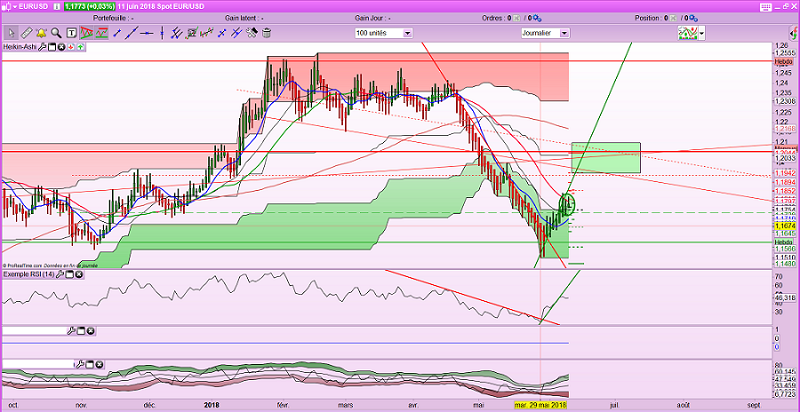Open the keyboard icon in title bar
This screenshot has width=800, height=412.
765,7
